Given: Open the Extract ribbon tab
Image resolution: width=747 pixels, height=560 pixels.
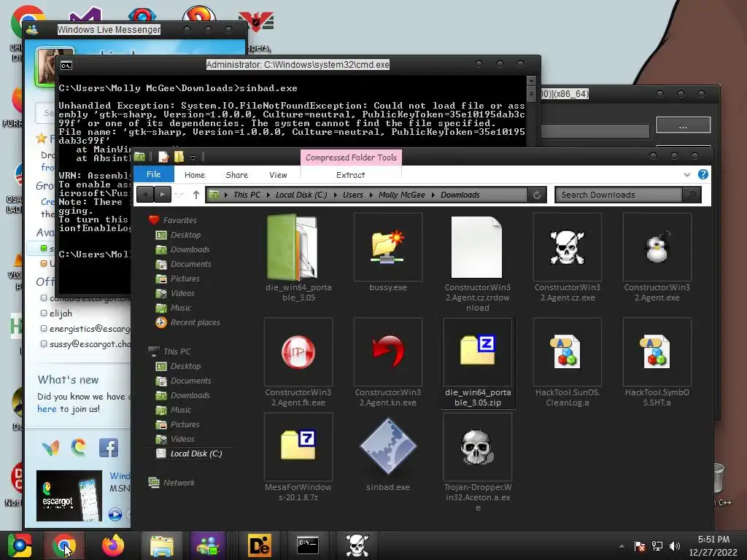Looking at the screenshot, I should coord(350,175).
